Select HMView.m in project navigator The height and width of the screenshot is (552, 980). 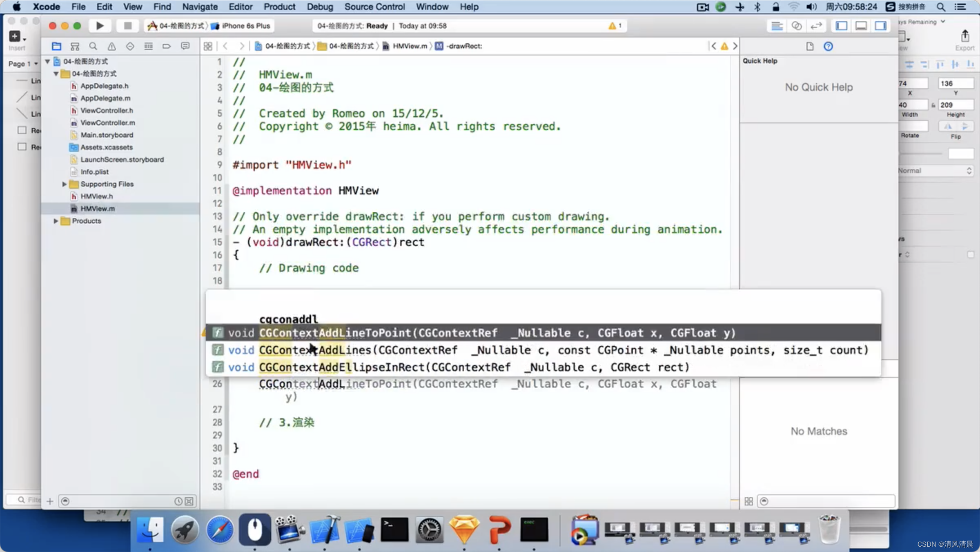click(x=97, y=208)
